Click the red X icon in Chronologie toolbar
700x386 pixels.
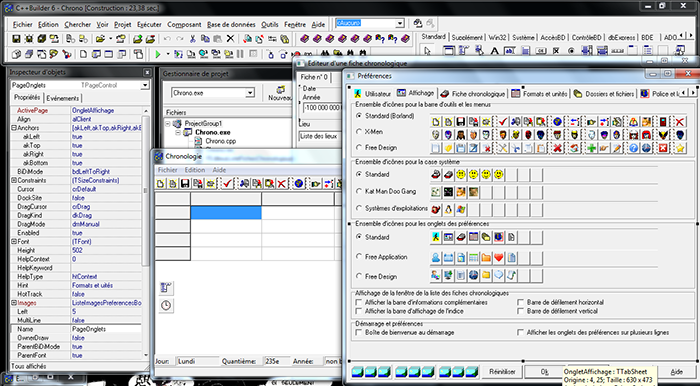tap(282, 183)
